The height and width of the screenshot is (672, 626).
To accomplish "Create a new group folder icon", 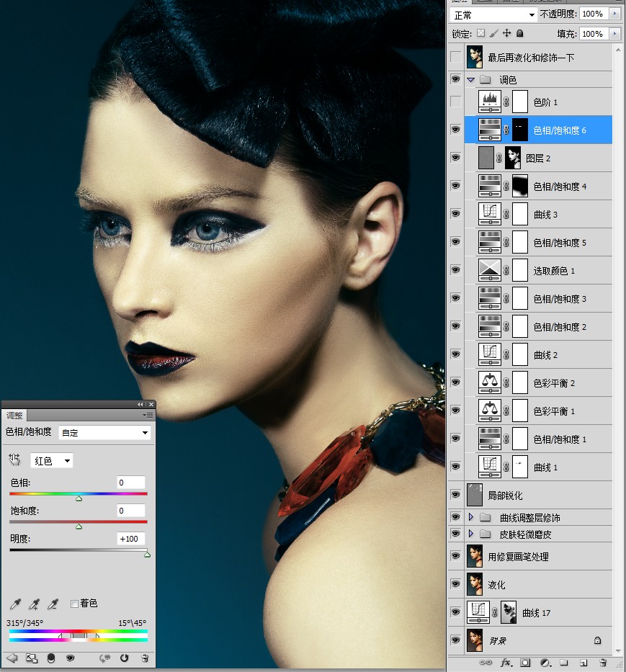I will pyautogui.click(x=564, y=663).
